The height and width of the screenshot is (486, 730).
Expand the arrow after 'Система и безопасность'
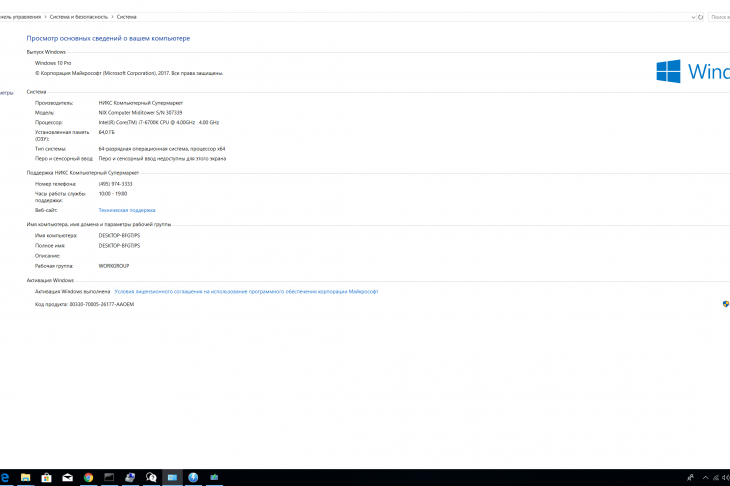click(112, 17)
